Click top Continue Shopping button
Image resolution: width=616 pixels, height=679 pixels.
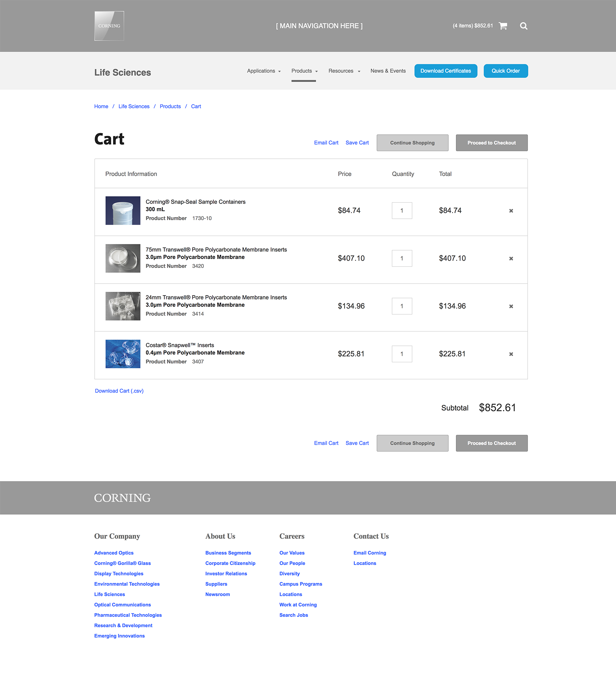[x=412, y=143]
